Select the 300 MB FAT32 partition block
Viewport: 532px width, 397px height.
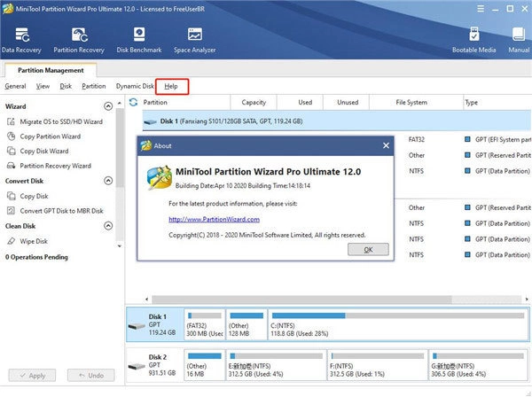205,324
